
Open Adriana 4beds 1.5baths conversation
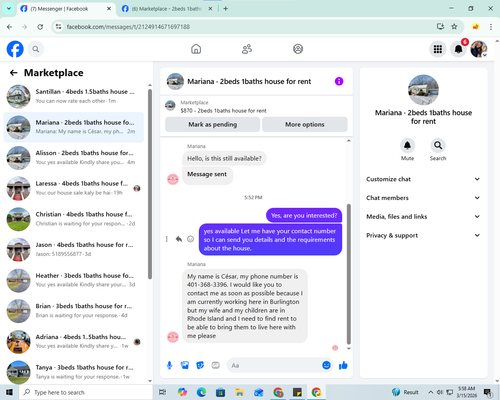74,342
